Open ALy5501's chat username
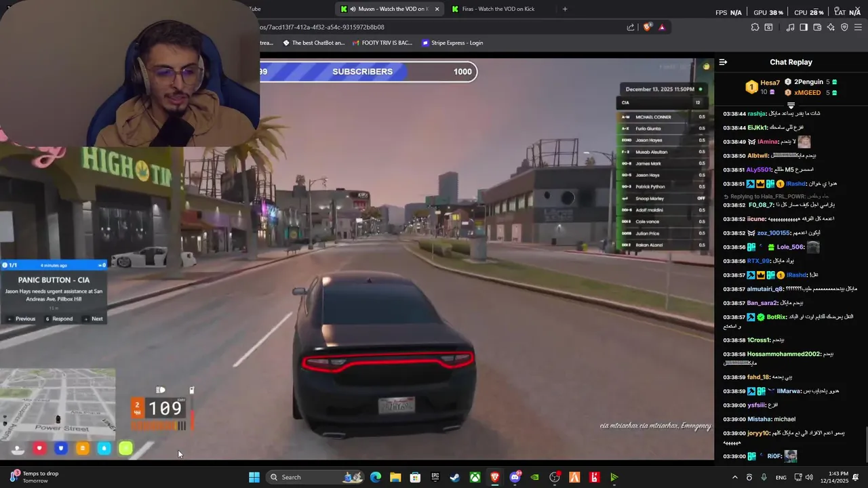The height and width of the screenshot is (488, 868). (x=760, y=169)
